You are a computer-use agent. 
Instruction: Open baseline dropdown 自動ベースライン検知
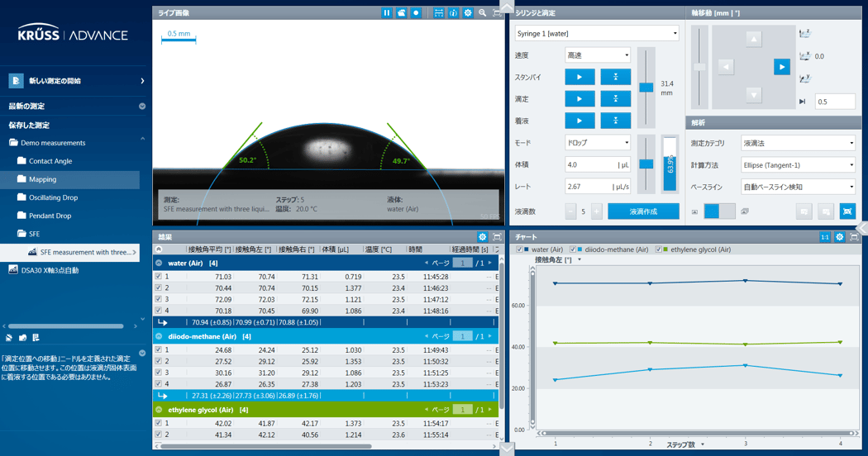pyautogui.click(x=799, y=187)
